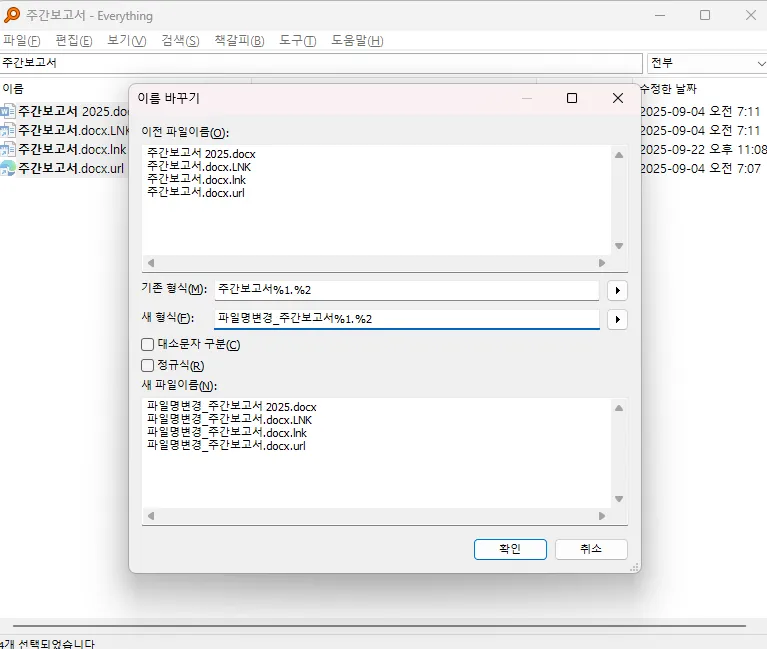The image size is (767, 649).
Task: Click the dialog resize grip icon
Action: point(634,567)
